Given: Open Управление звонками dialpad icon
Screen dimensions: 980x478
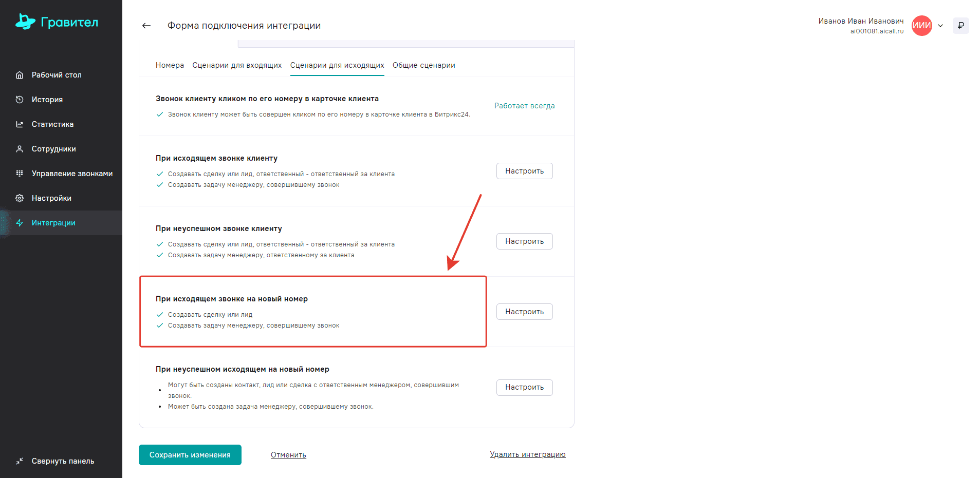Looking at the screenshot, I should pos(20,174).
